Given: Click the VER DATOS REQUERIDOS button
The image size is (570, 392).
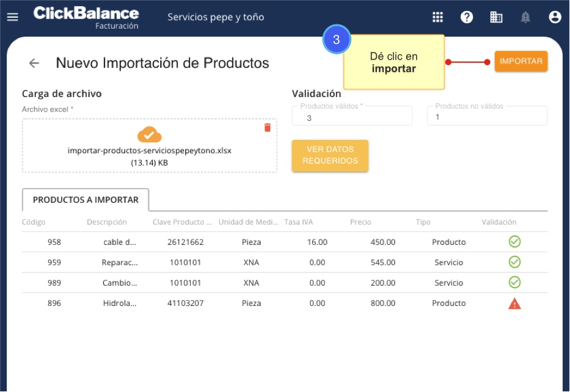Looking at the screenshot, I should [x=330, y=155].
